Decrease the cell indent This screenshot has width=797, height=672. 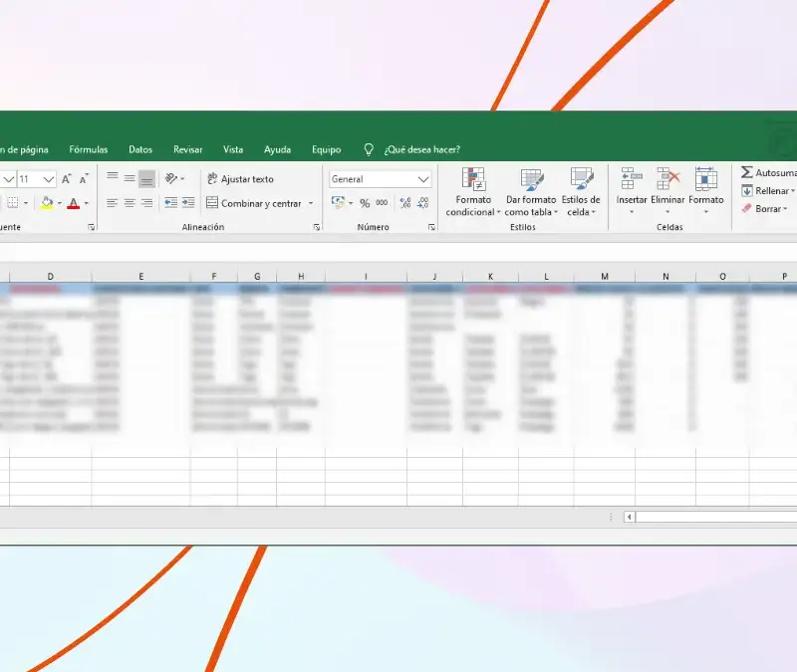pos(170,203)
